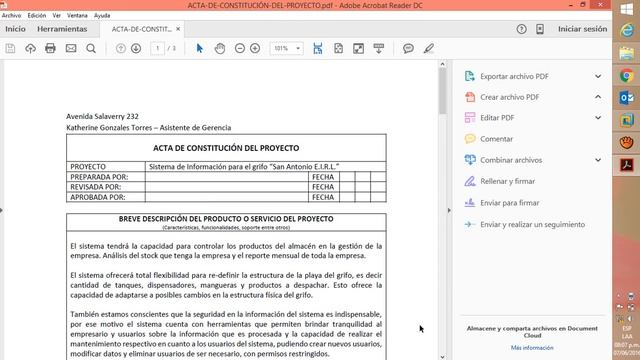The image size is (640, 360).
Task: Open the Ayuda menu
Action: [x=102, y=16]
